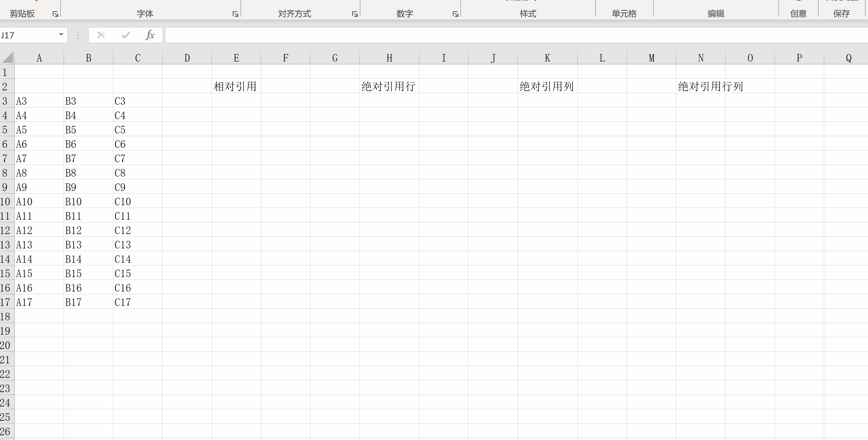This screenshot has height=440, width=868.
Task: Click cell with text A14
Action: coord(39,259)
